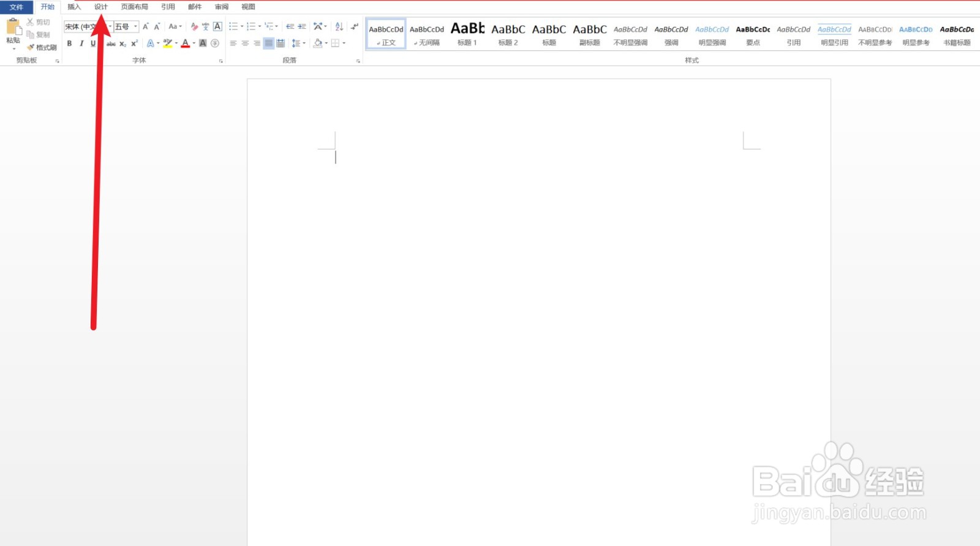The height and width of the screenshot is (546, 980).
Task: Clear all formatting with eraser icon
Action: [194, 26]
